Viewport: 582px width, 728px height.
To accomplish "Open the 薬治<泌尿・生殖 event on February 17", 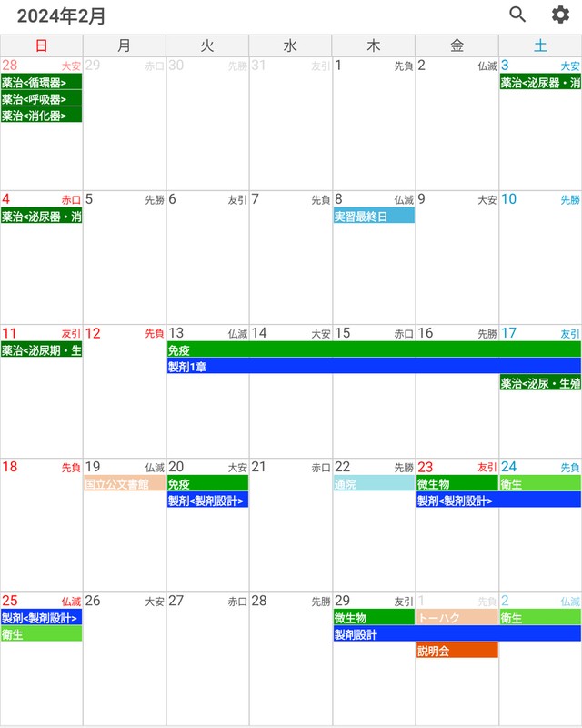I will (540, 382).
